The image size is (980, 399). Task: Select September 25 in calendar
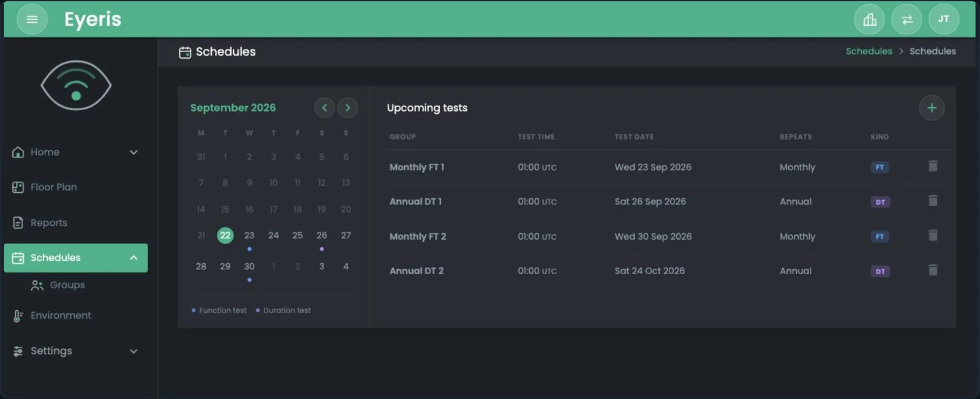point(298,235)
